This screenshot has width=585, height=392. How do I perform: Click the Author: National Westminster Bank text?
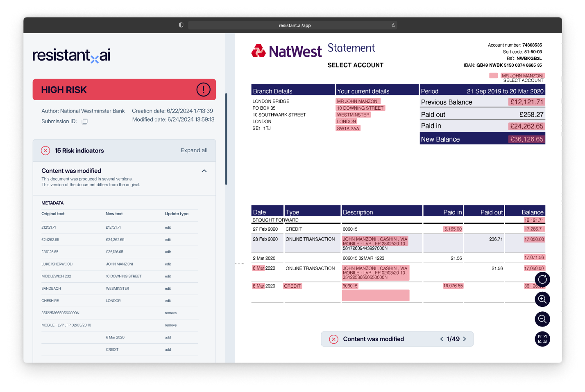tap(83, 111)
